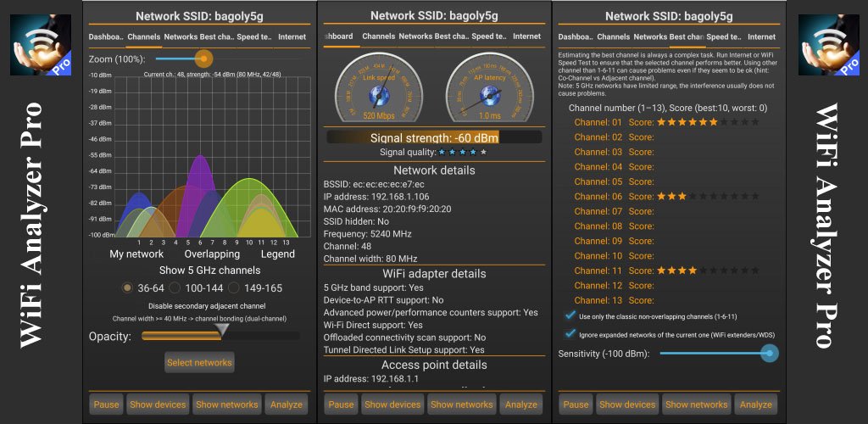
Task: Click access point IP 192.168.1.1 line
Action: 371,379
